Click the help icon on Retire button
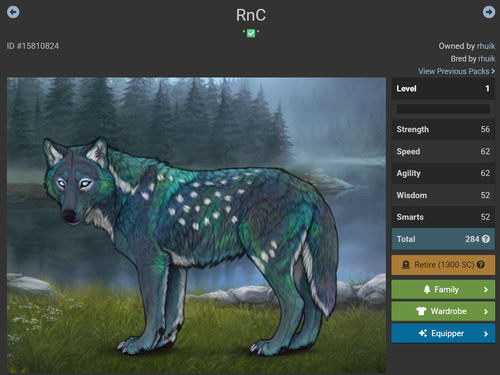Image resolution: width=500 pixels, height=375 pixels. (x=481, y=265)
